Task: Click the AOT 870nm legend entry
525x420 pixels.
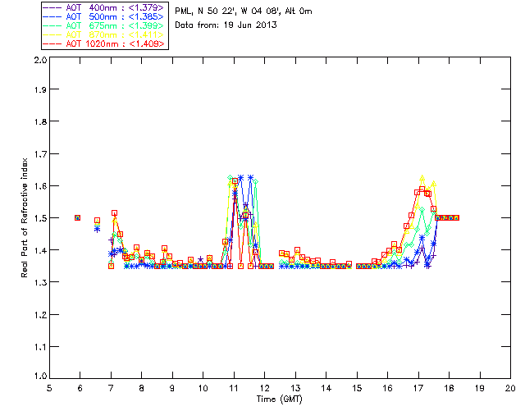Action: pos(104,34)
